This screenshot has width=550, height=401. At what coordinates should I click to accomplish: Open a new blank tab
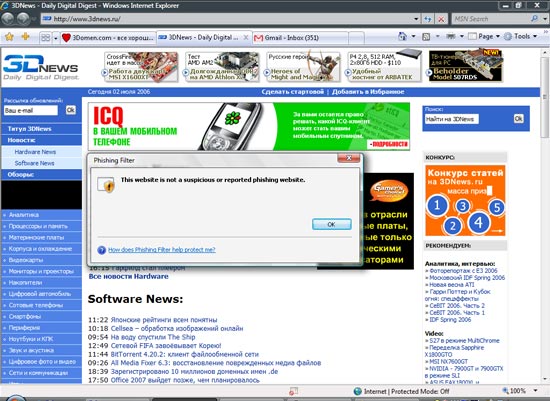356,38
